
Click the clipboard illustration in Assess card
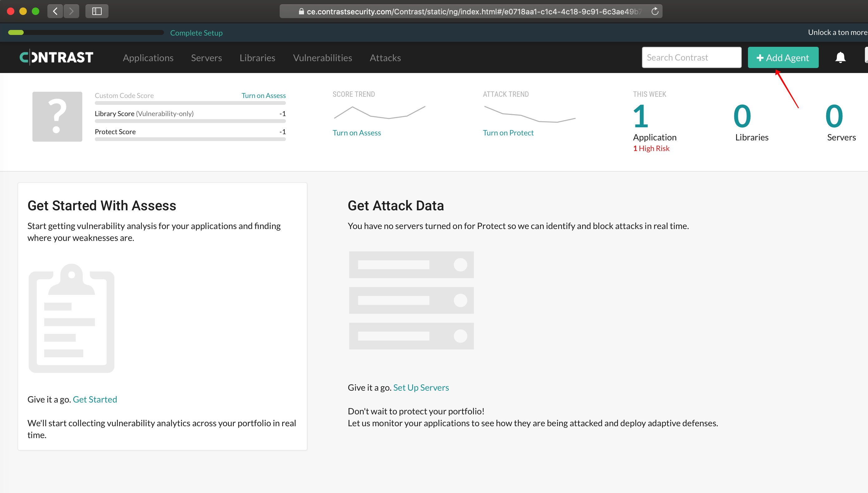point(71,318)
